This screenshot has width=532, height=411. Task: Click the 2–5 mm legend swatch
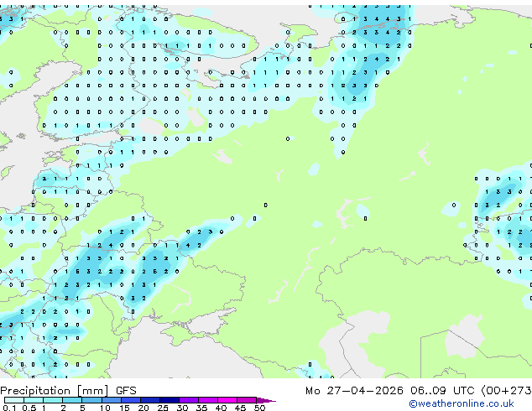(72, 400)
